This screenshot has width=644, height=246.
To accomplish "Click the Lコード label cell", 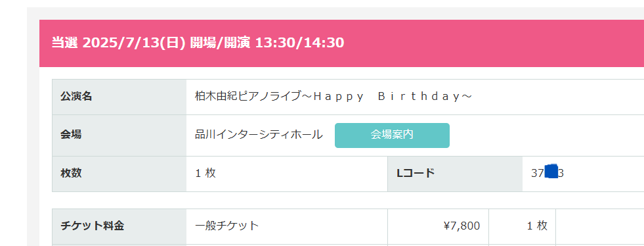I will tap(455, 174).
